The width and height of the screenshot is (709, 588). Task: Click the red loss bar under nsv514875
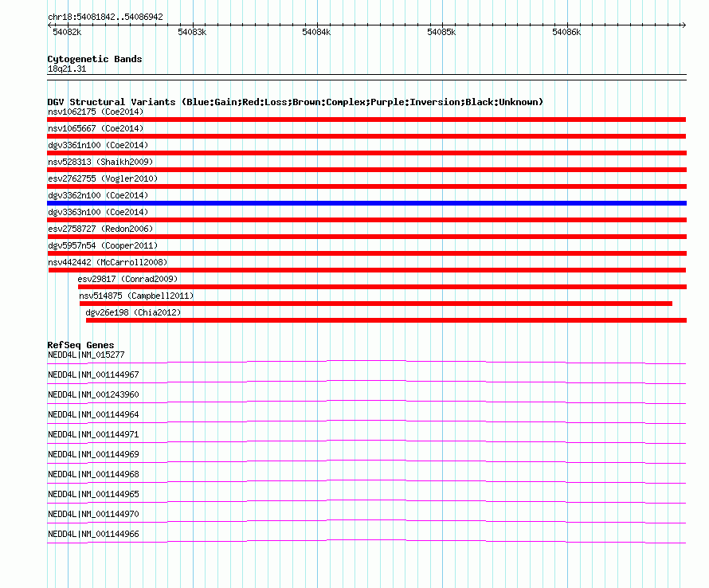tap(376, 304)
